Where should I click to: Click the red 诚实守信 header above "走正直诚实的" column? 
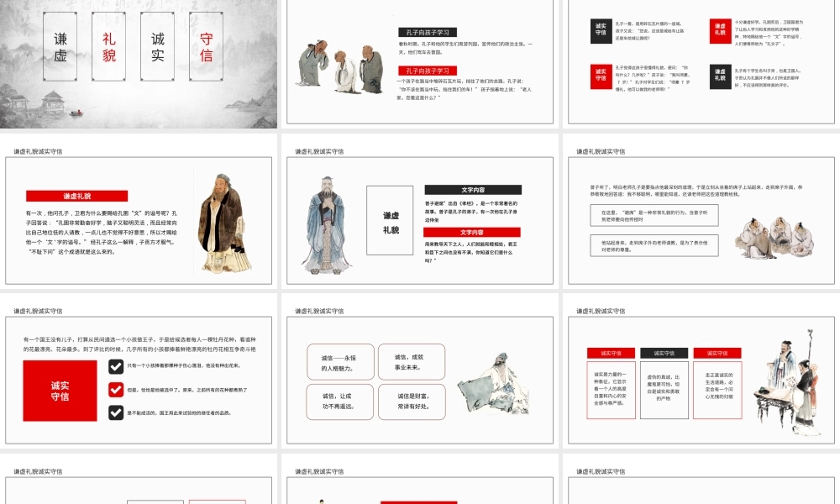pyautogui.click(x=717, y=353)
